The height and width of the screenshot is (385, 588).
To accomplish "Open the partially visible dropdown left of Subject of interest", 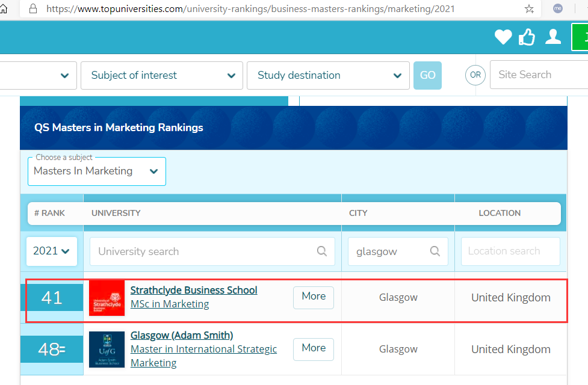I will pyautogui.click(x=39, y=75).
